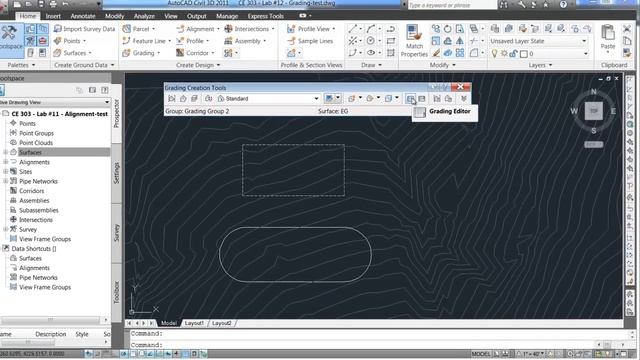This screenshot has width=640, height=360.
Task: Open the Parcel dropdown
Action: [x=139, y=29]
